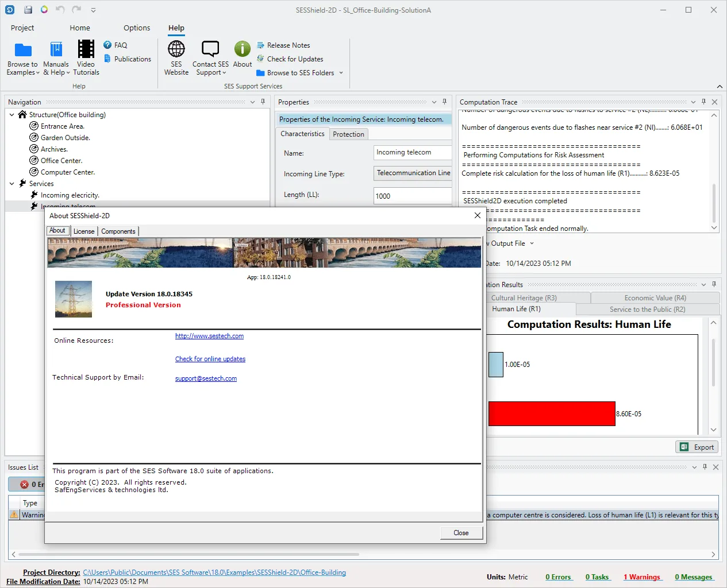
Task: Click the warning icon in Issues List row
Action: [x=14, y=514]
